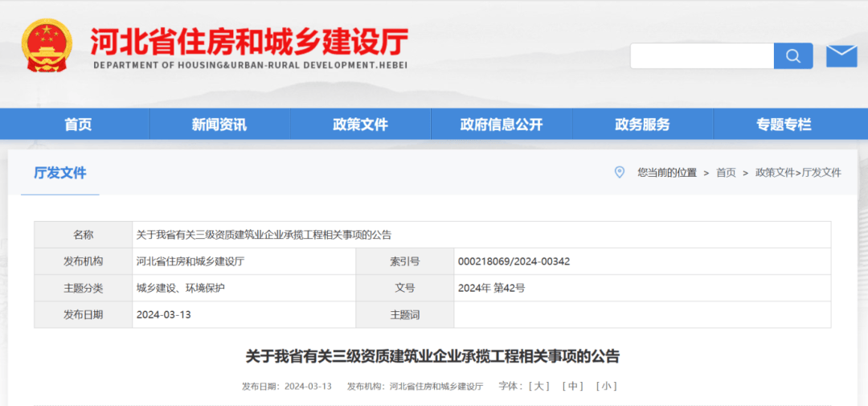Set font size to 中

click(572, 386)
